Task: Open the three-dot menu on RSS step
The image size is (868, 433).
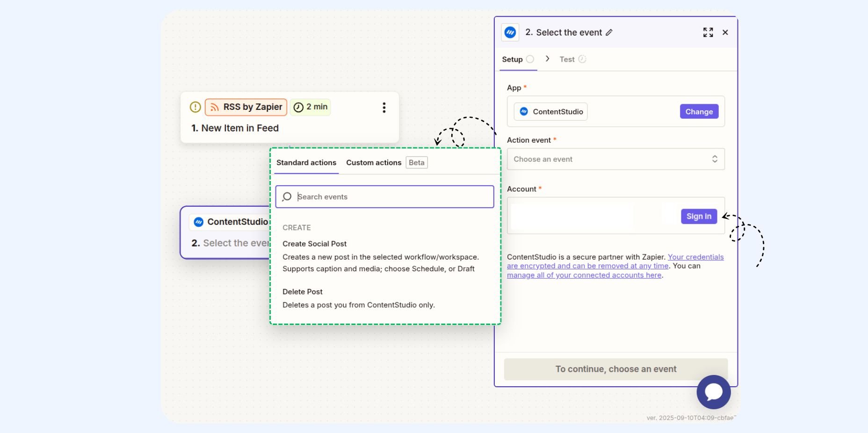Action: click(x=384, y=108)
